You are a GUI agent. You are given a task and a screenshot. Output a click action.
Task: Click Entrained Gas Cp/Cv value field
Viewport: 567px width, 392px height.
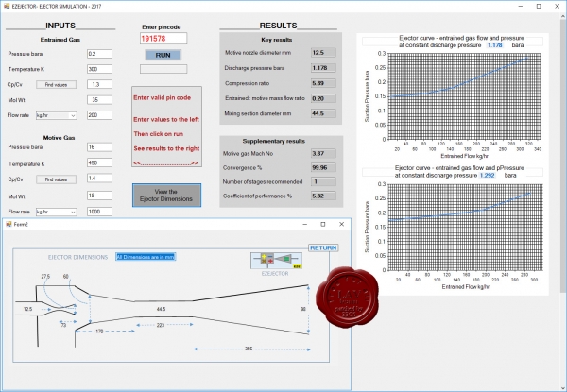coord(99,85)
